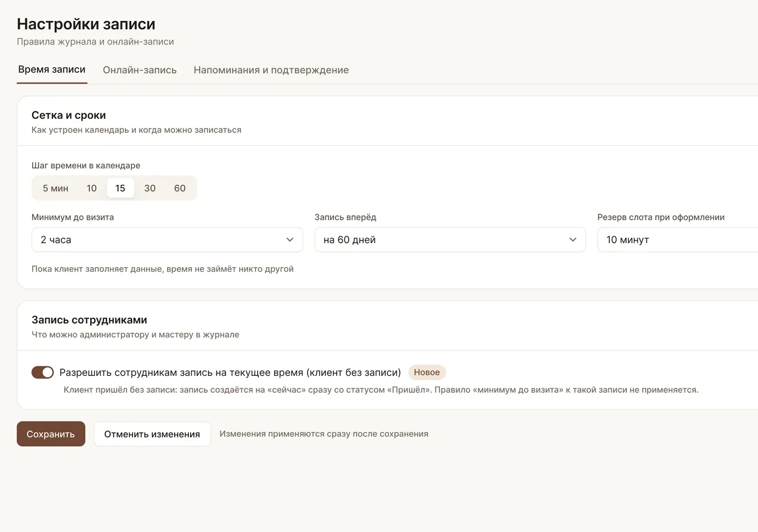Open the «Резерв слота при оформлении» dropdown

678,240
